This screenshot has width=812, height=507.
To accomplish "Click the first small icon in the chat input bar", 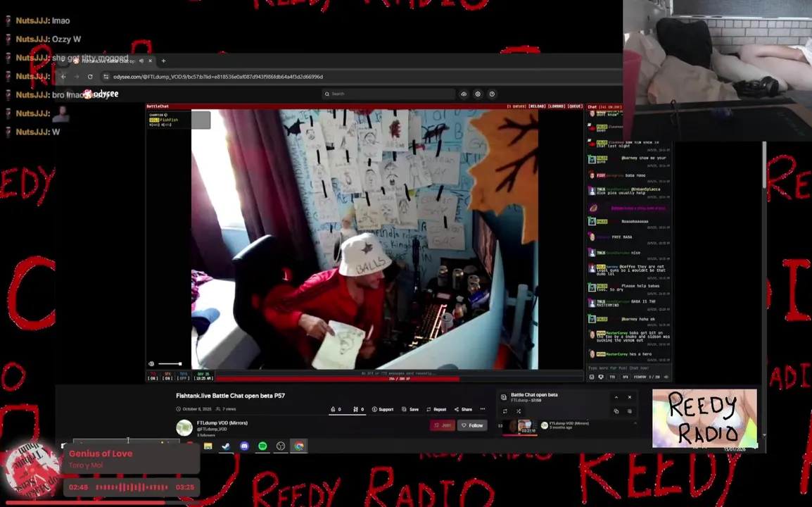I will 592,377.
